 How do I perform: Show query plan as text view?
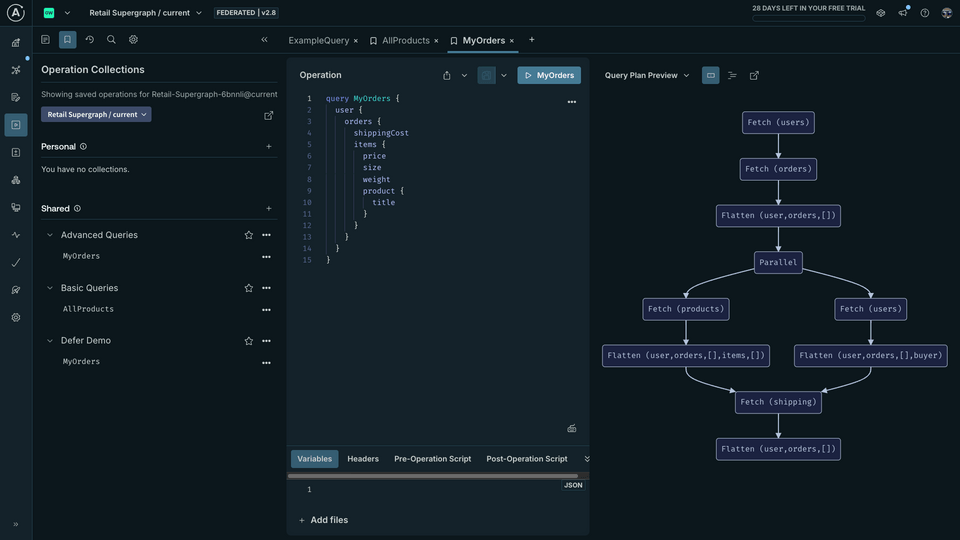732,75
